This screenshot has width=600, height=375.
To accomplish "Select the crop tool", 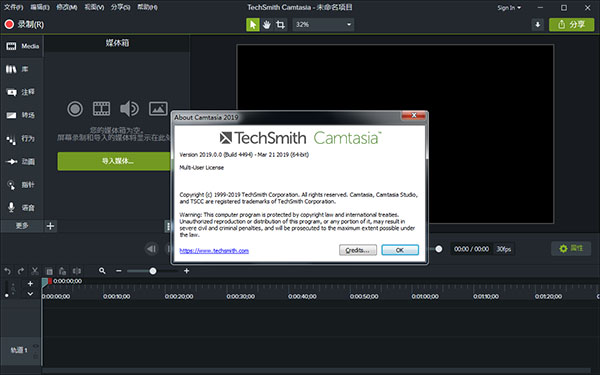I will 280,25.
